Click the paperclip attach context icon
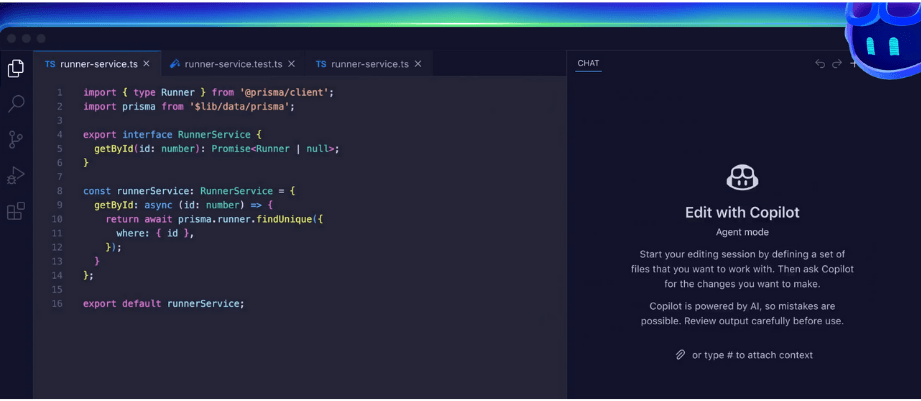 (680, 355)
